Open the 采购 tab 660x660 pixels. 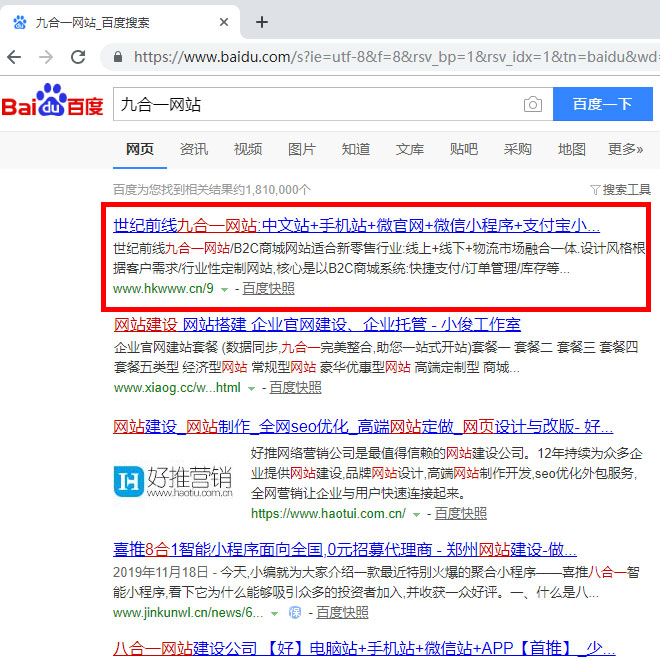point(517,149)
